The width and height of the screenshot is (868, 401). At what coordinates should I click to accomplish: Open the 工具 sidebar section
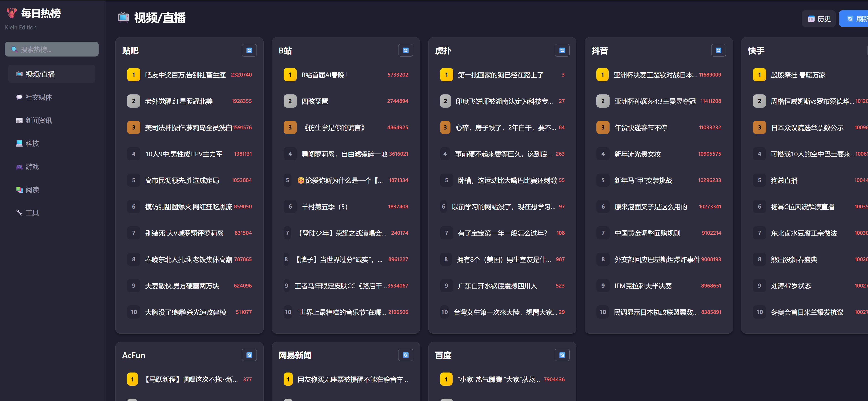32,213
